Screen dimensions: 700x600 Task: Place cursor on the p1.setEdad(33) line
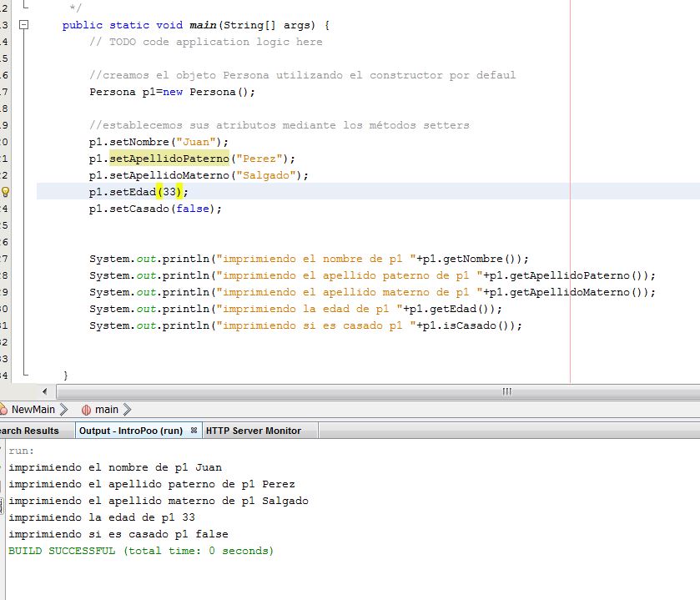[142, 192]
